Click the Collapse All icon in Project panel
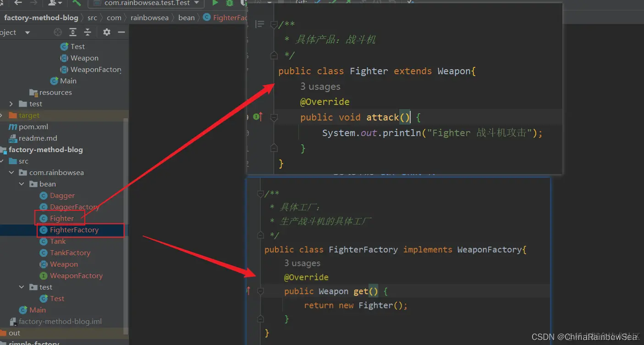 [x=88, y=32]
